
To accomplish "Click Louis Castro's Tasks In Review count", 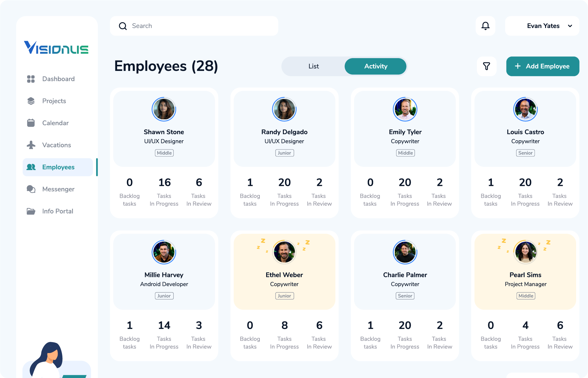I will pos(560,182).
